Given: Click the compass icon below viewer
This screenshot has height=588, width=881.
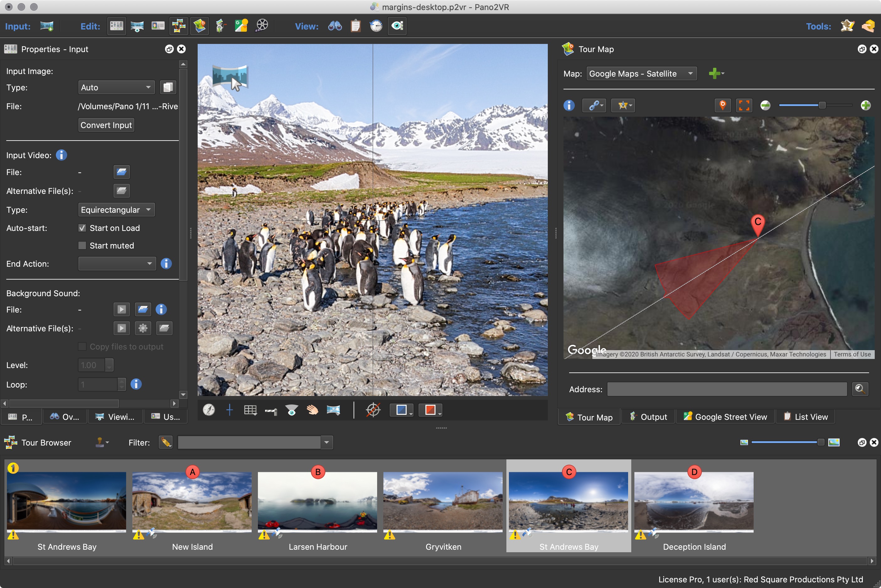Looking at the screenshot, I should point(209,410).
